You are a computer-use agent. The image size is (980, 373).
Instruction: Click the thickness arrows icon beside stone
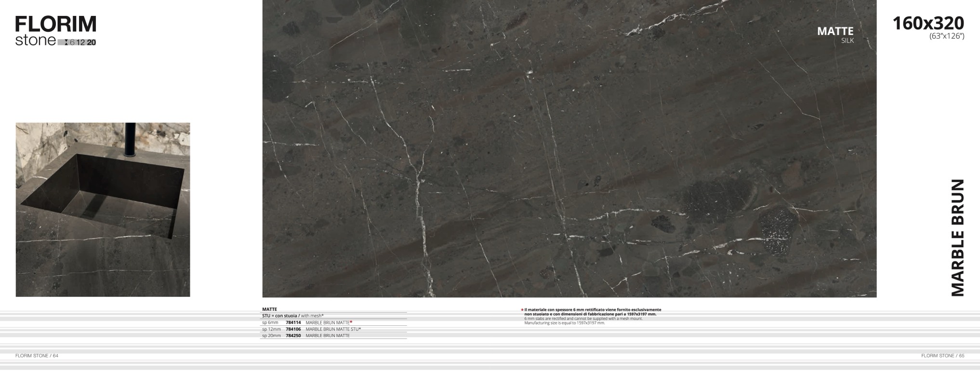tap(66, 42)
